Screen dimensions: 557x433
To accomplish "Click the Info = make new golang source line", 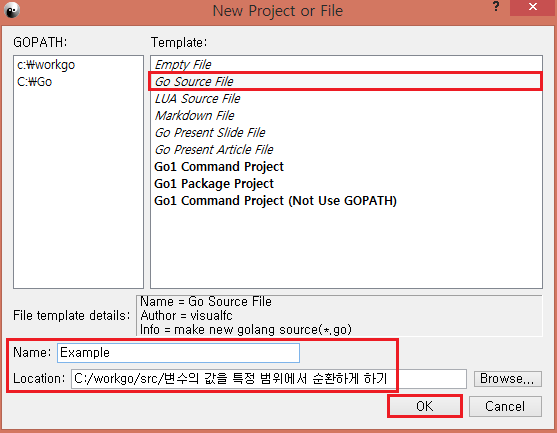I will [246, 330].
